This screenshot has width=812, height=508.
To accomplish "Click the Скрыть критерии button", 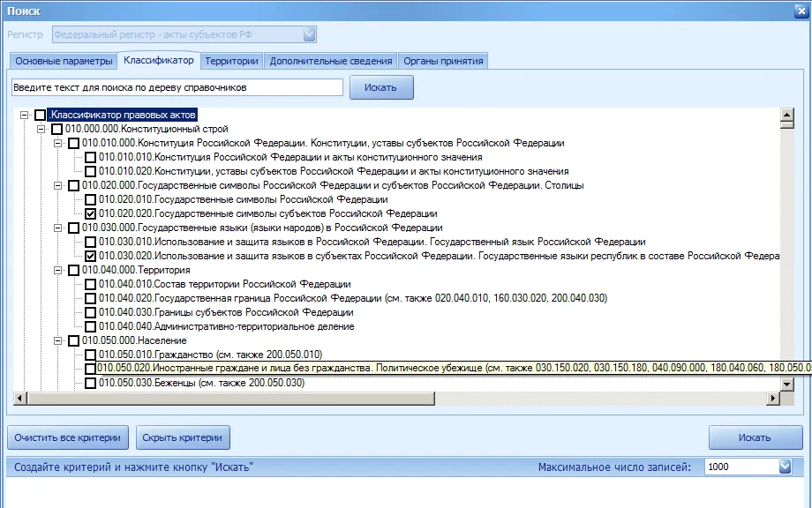I will pos(183,437).
